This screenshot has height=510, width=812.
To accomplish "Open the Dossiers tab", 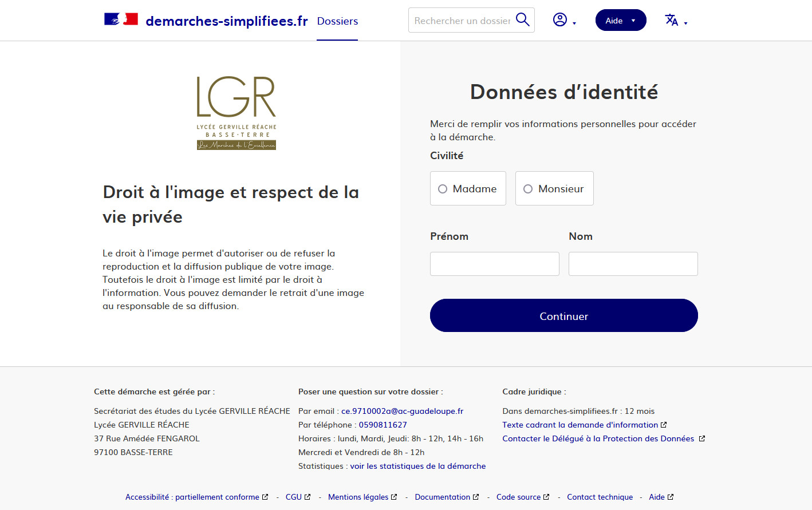I will [337, 21].
